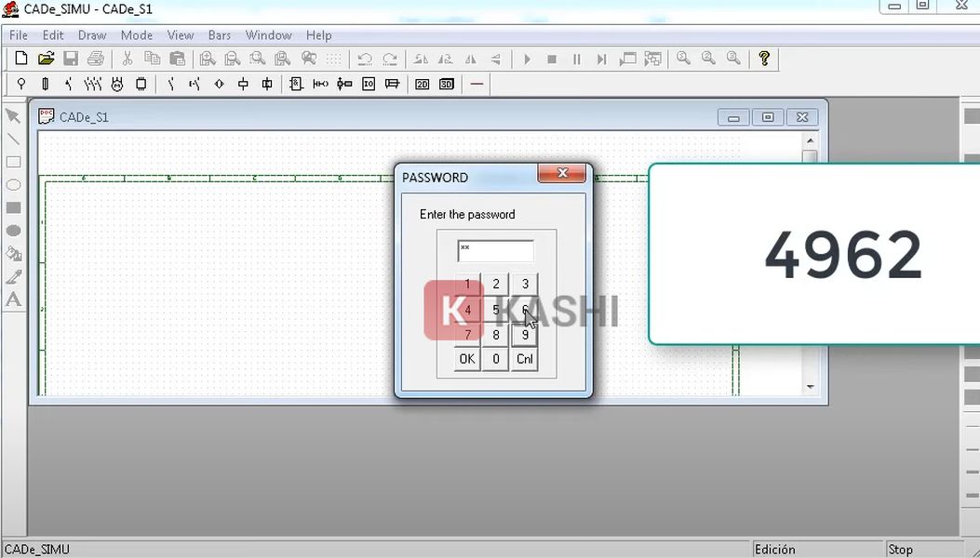This screenshot has height=558, width=980.
Task: Open the Mode menu
Action: [137, 35]
